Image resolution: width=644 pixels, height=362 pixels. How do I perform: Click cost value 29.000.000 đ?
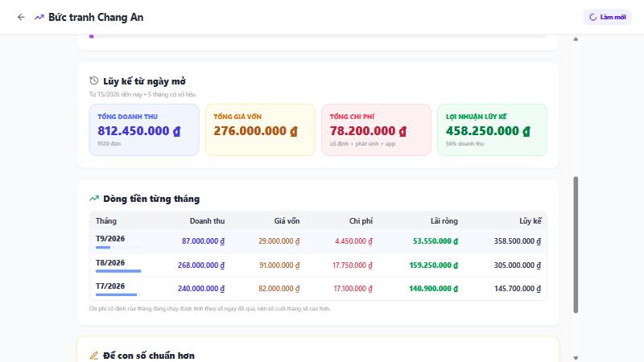(x=279, y=241)
